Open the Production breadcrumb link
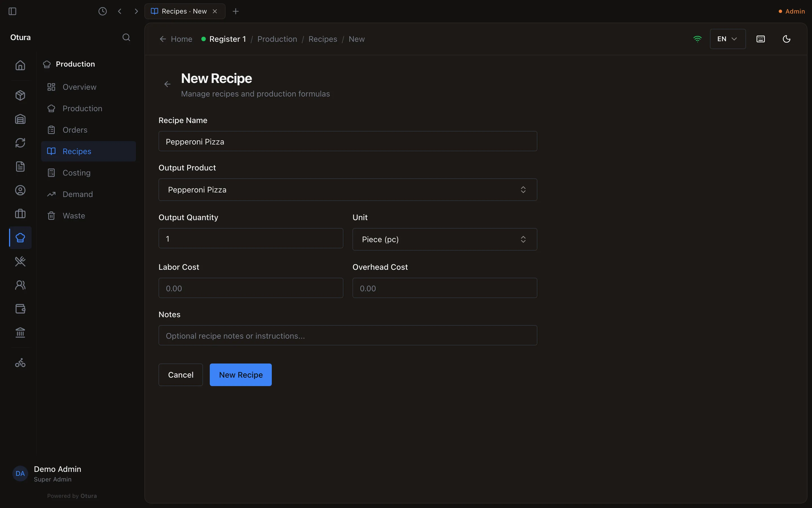812x508 pixels. 277,39
